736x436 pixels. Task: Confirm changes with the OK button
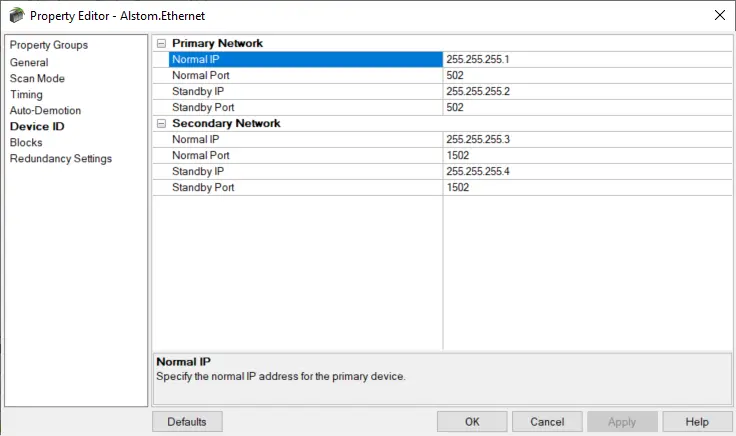pos(472,421)
